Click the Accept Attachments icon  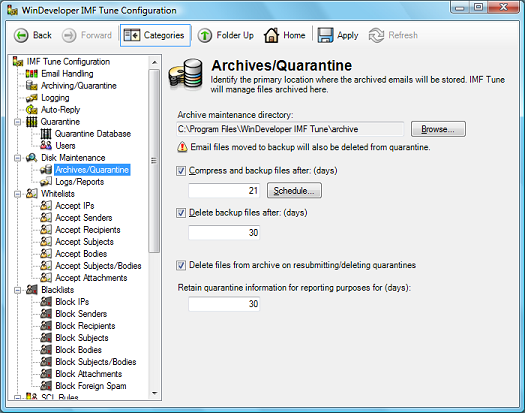46,278
